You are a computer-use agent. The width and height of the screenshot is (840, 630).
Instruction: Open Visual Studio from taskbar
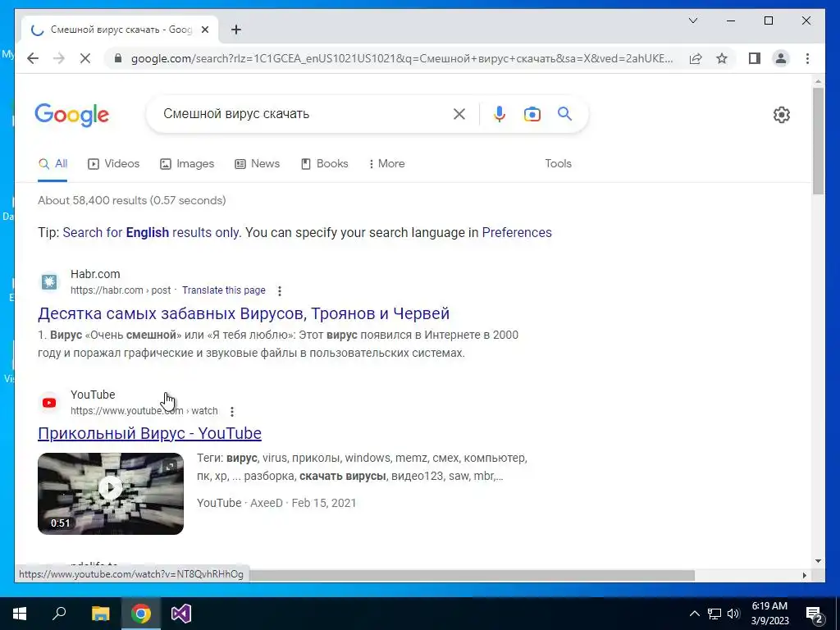click(x=181, y=614)
